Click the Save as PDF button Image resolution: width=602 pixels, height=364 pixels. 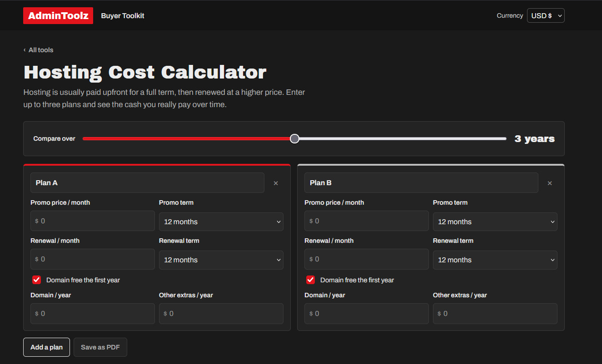pyautogui.click(x=100, y=347)
